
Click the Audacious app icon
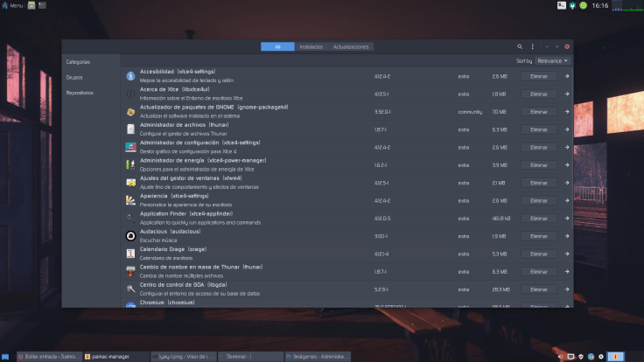point(130,235)
